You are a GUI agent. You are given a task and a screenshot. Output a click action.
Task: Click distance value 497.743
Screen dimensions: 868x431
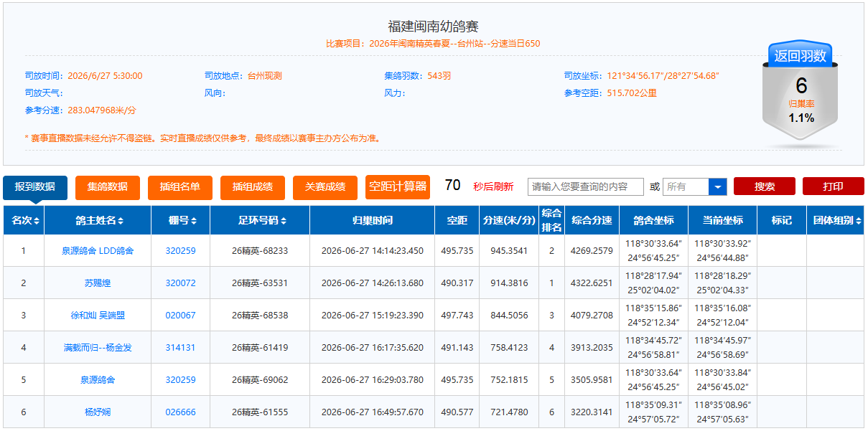coord(457,316)
